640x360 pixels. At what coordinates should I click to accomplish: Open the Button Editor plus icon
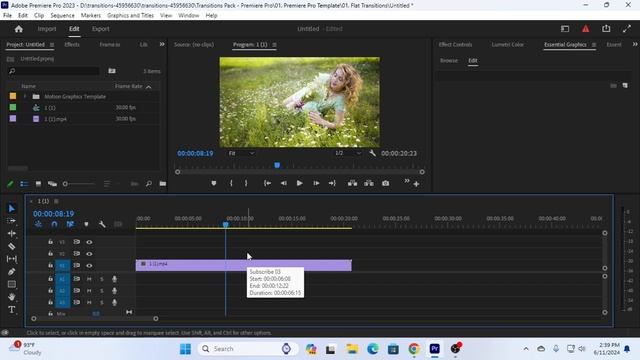[416, 184]
